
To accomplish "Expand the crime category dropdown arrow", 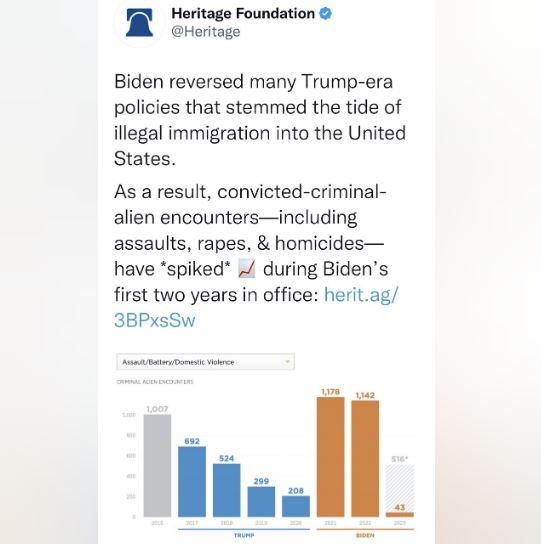I will pos(287,362).
